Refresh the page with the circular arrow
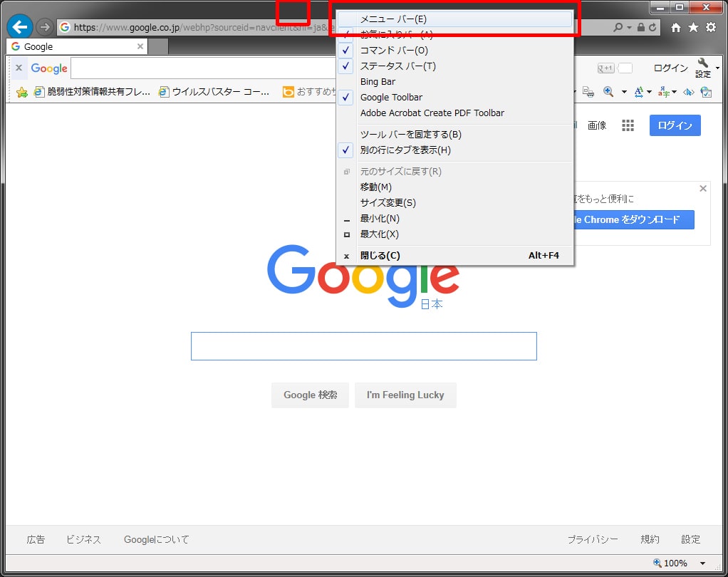 [652, 27]
